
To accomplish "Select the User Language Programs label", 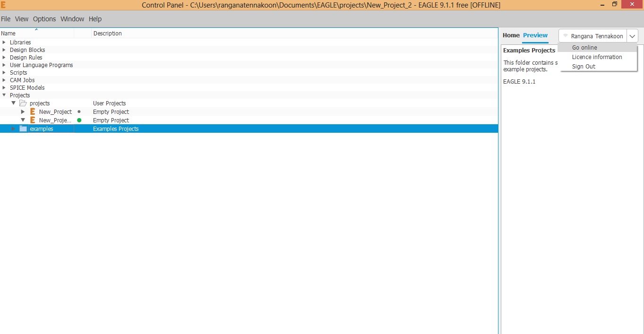I will (x=42, y=65).
